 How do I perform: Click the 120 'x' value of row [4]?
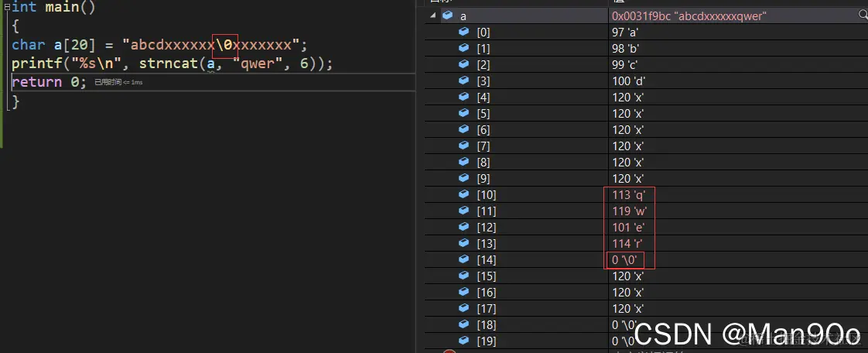(628, 98)
